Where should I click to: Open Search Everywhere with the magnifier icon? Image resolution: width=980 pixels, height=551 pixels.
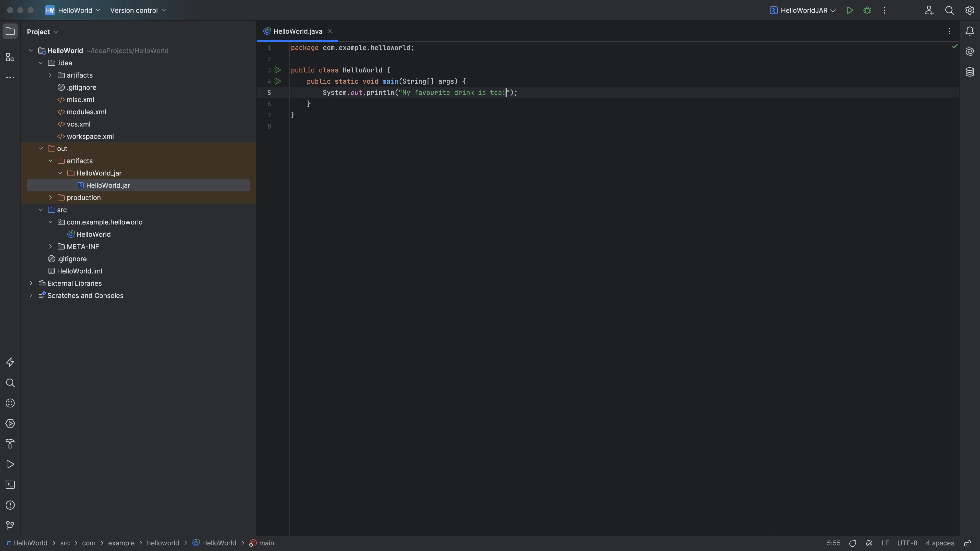pos(949,10)
